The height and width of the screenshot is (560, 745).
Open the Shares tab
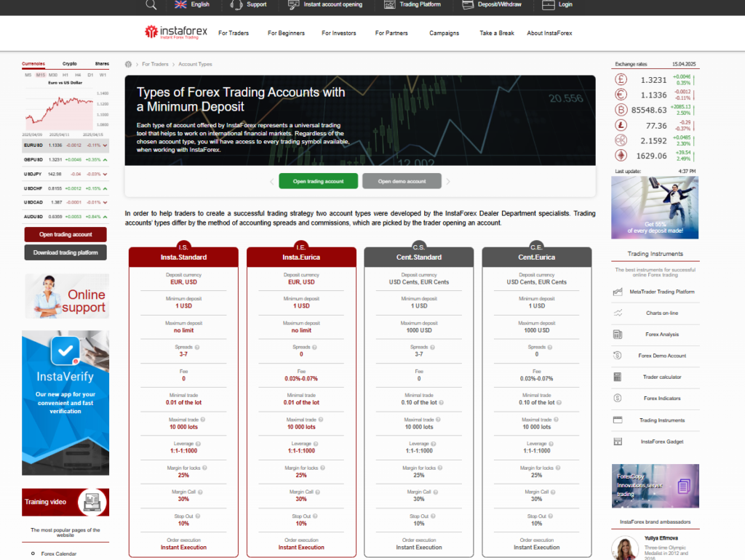[x=102, y=64]
